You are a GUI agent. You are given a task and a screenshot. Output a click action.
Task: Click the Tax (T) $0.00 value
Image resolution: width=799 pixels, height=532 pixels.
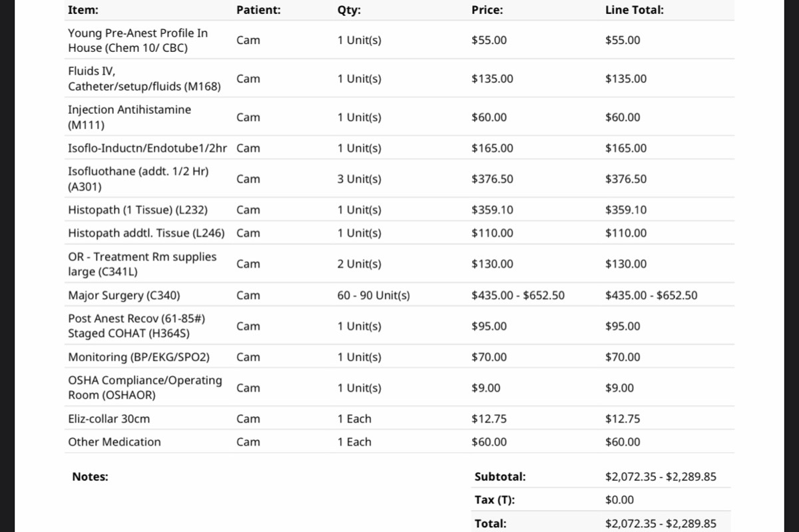(619, 500)
